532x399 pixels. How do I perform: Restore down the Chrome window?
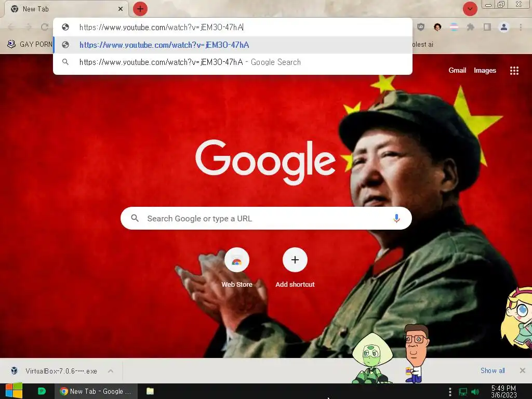[501, 5]
